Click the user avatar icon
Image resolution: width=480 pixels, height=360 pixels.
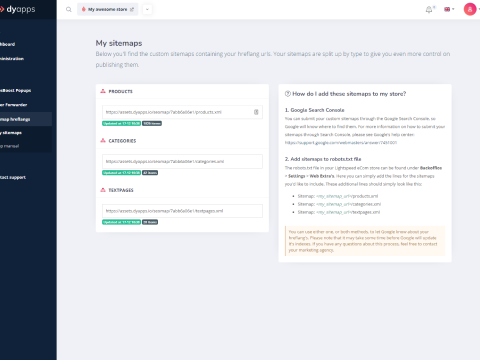[470, 9]
